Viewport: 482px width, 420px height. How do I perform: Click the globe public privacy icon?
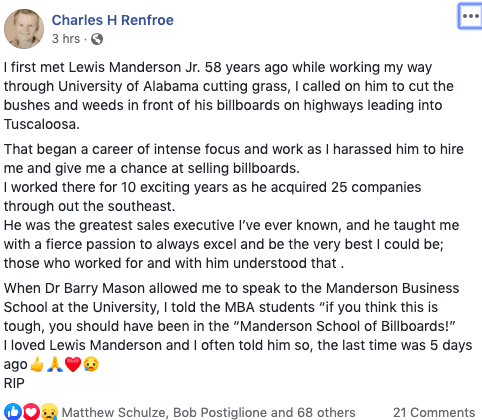click(x=97, y=39)
